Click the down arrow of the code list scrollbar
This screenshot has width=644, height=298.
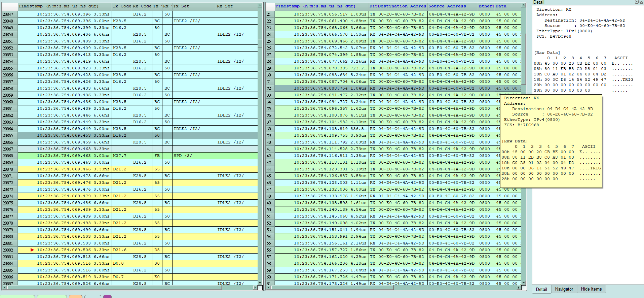click(x=260, y=283)
